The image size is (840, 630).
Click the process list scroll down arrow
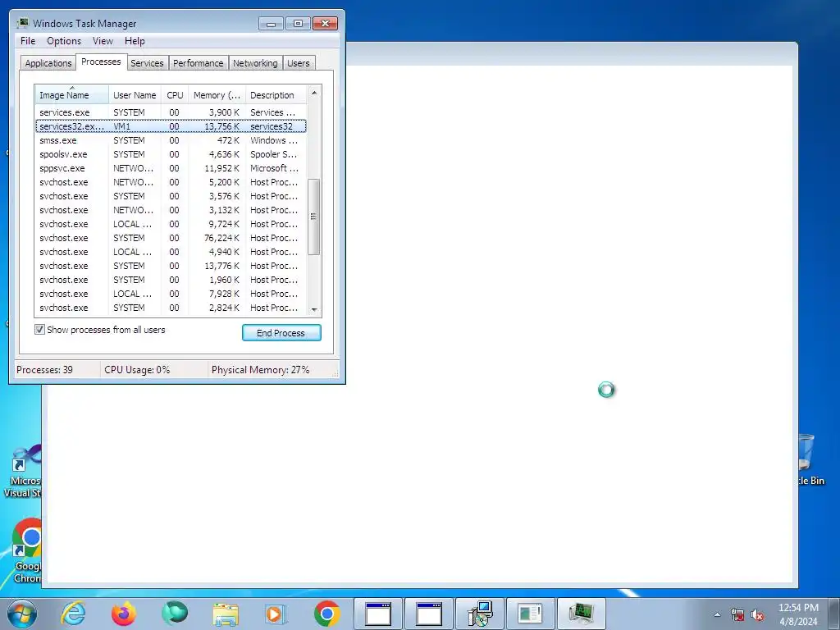[314, 309]
